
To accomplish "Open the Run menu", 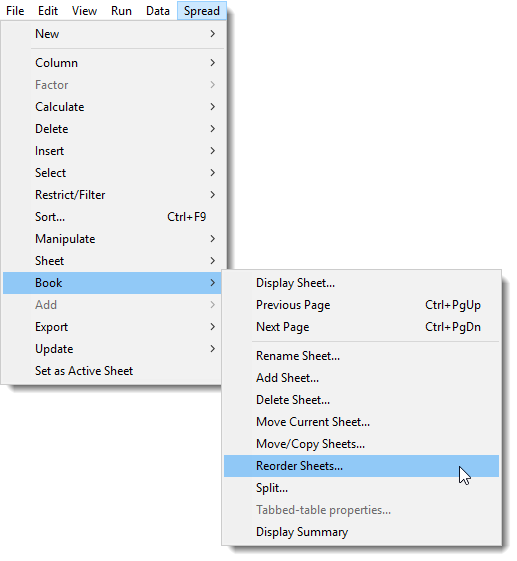I will 121,11.
